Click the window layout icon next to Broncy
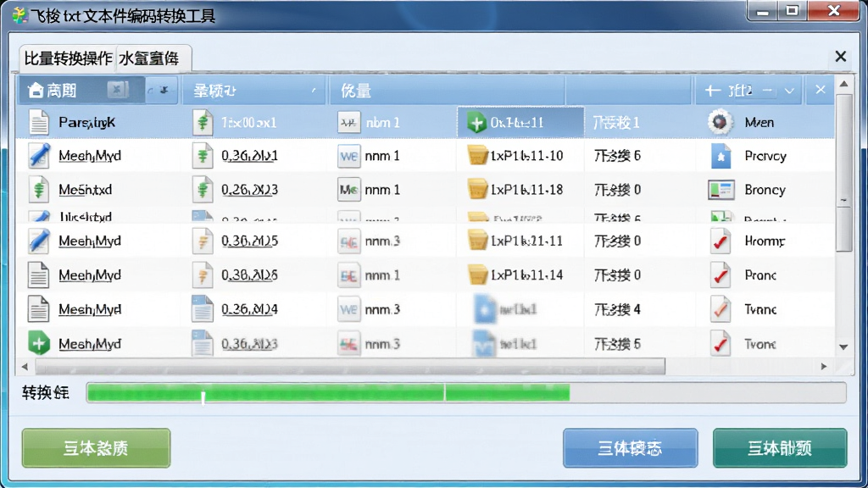This screenshot has width=868, height=488. [721, 190]
